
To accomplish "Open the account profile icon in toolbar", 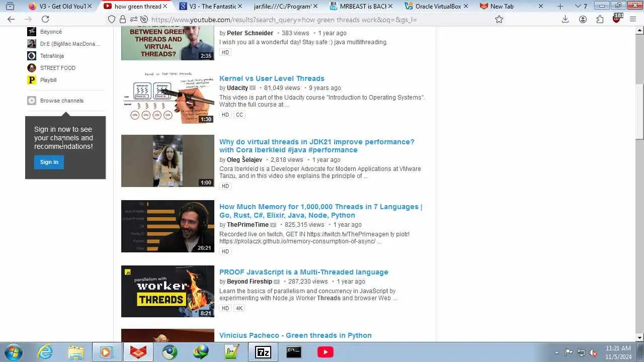I will pyautogui.click(x=583, y=19).
